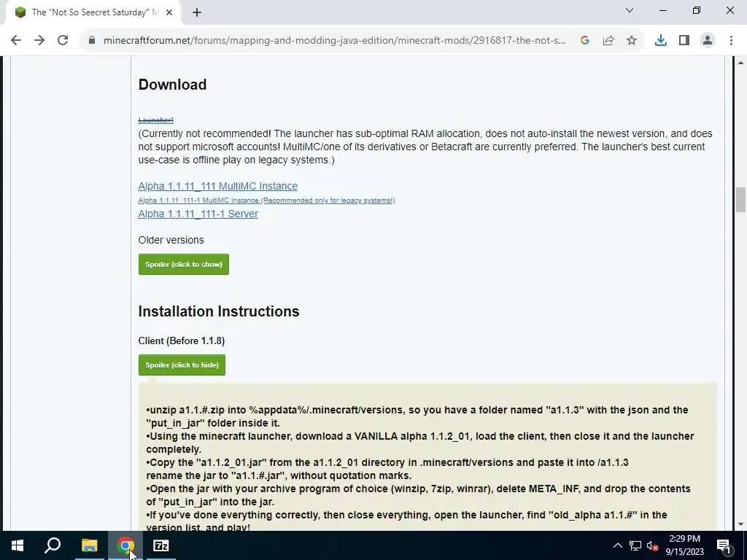The image size is (747, 560).
Task: Bookmark this page with star icon
Action: pos(632,41)
